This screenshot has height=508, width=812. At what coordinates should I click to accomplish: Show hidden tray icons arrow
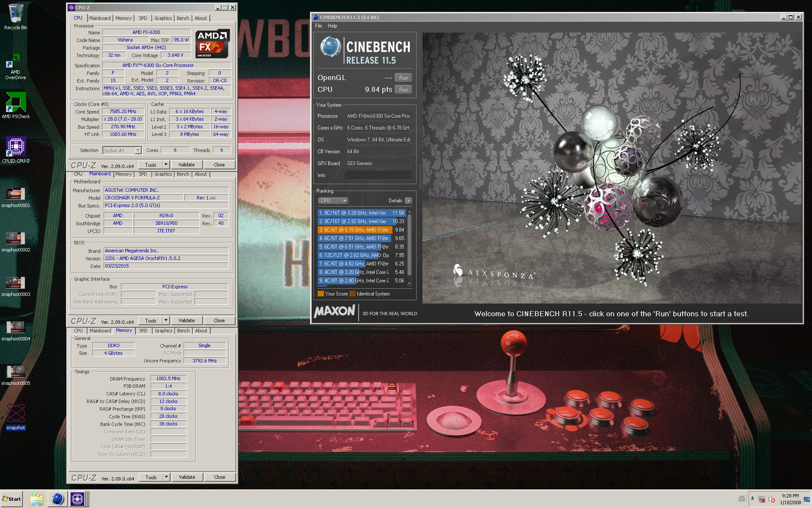(752, 499)
